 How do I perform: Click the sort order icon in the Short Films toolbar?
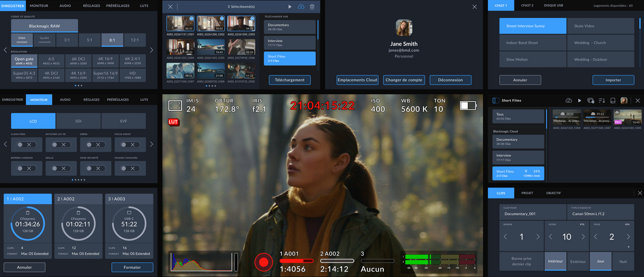602,101
